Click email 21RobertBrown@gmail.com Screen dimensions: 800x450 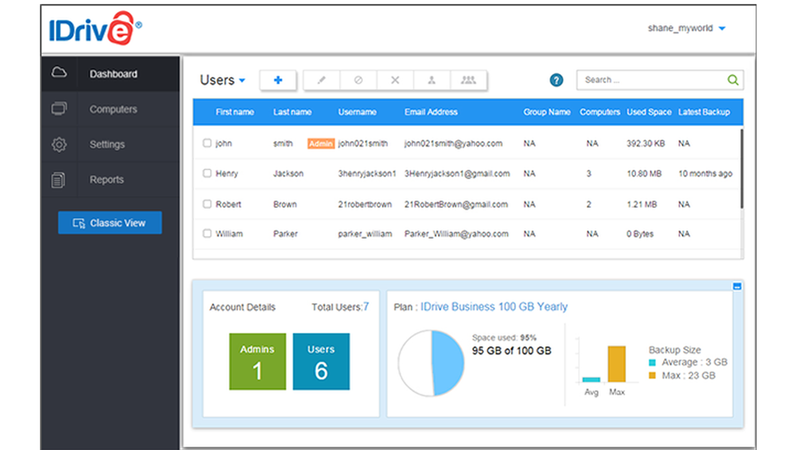click(456, 204)
